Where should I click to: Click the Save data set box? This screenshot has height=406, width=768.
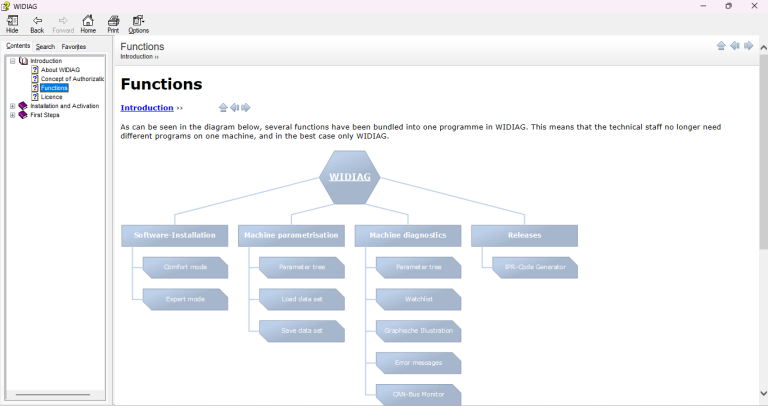click(x=302, y=331)
